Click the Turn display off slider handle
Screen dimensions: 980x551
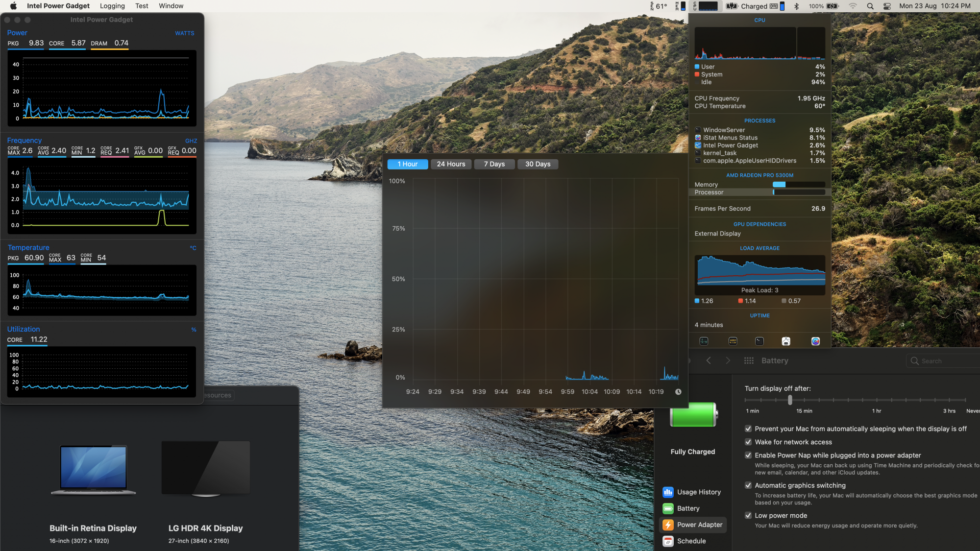tap(790, 400)
